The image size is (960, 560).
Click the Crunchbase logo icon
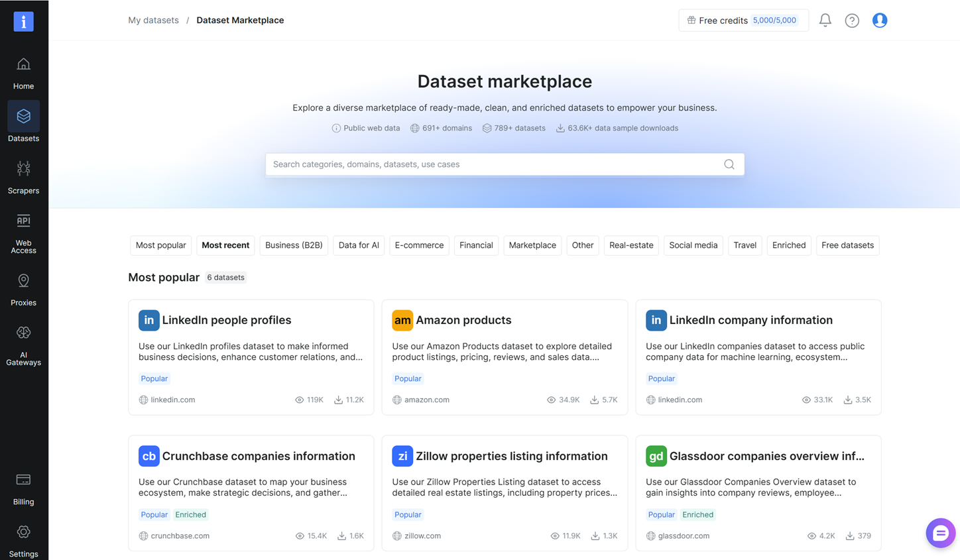pos(149,456)
